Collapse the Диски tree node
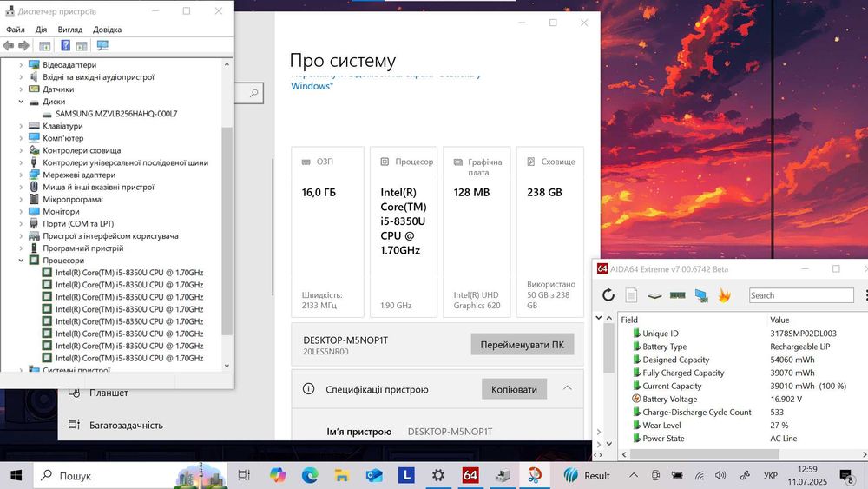Viewport: 868px width, 489px height. (21, 102)
